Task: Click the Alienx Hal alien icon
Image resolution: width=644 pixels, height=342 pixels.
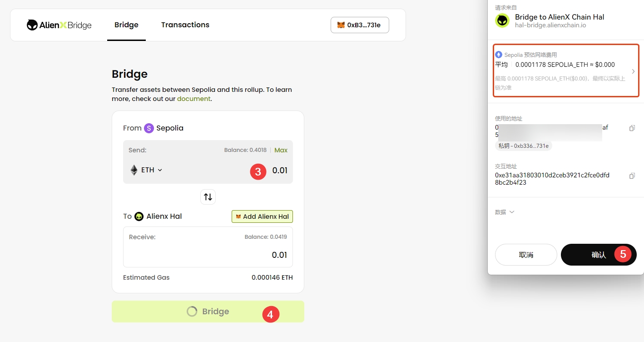Action: pos(139,216)
